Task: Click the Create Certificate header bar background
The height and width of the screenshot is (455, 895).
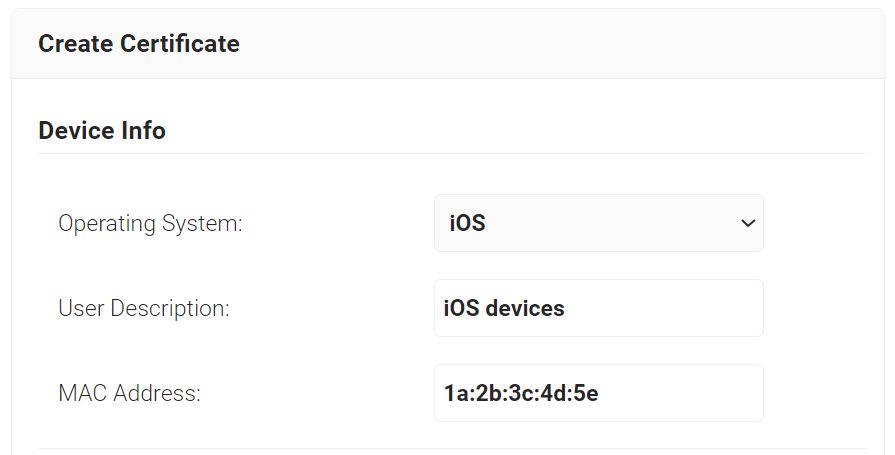Action: pyautogui.click(x=560, y=44)
